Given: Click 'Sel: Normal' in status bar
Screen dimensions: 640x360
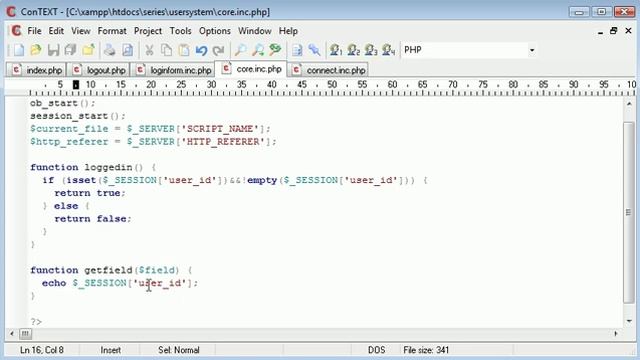Looking at the screenshot, I should pos(179,350).
